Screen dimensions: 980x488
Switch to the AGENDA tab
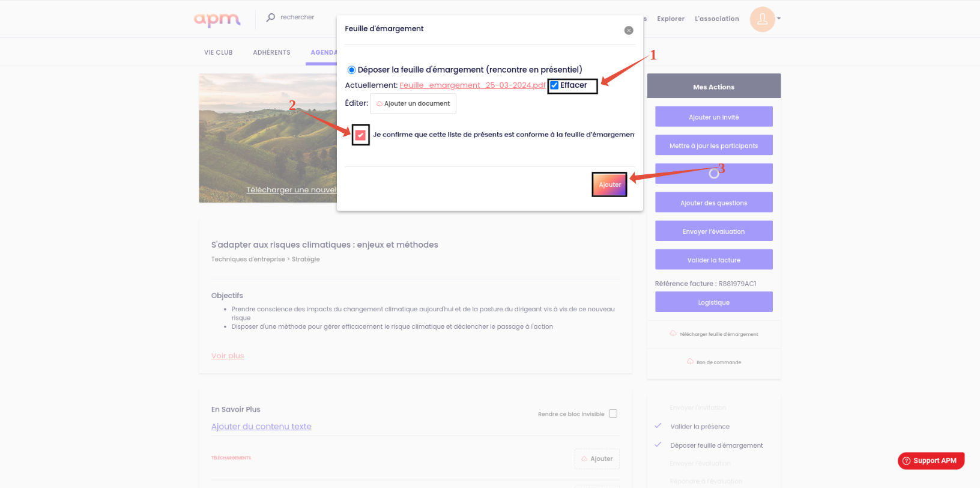click(323, 52)
